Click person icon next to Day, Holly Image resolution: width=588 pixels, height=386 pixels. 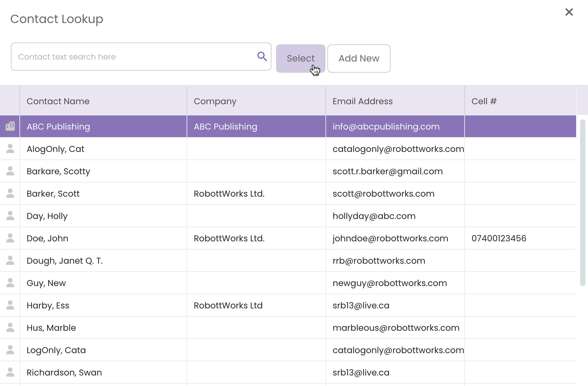coord(10,216)
